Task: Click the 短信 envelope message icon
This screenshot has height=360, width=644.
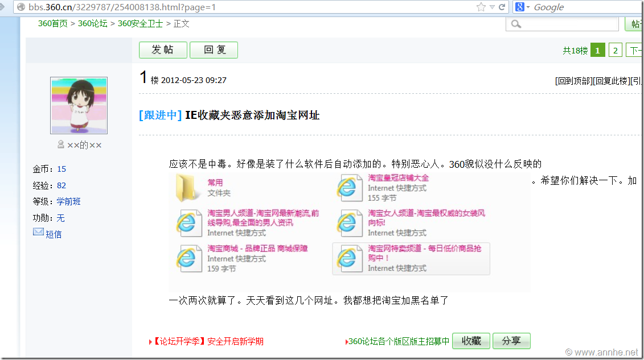Action: tap(38, 233)
